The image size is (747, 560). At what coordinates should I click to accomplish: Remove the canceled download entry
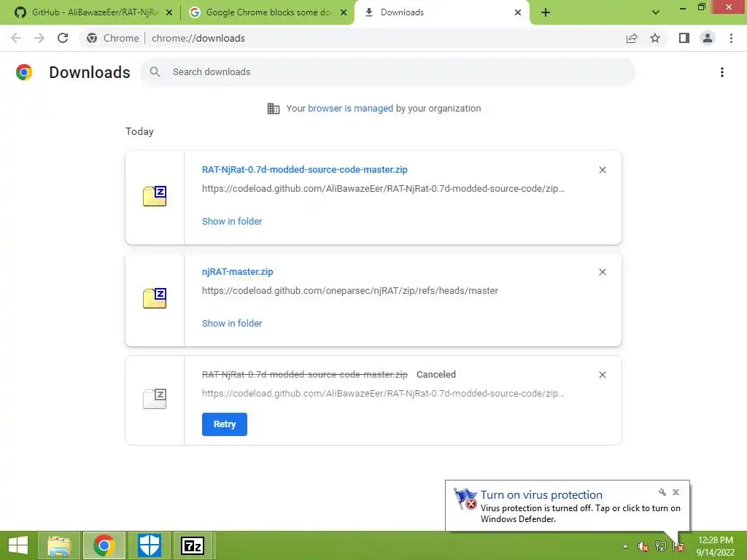602,375
